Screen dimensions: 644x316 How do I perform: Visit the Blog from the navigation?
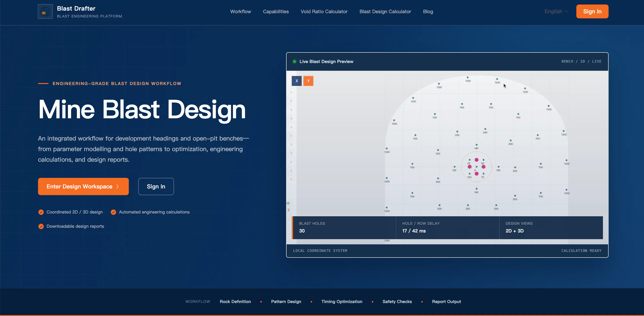coord(428,11)
